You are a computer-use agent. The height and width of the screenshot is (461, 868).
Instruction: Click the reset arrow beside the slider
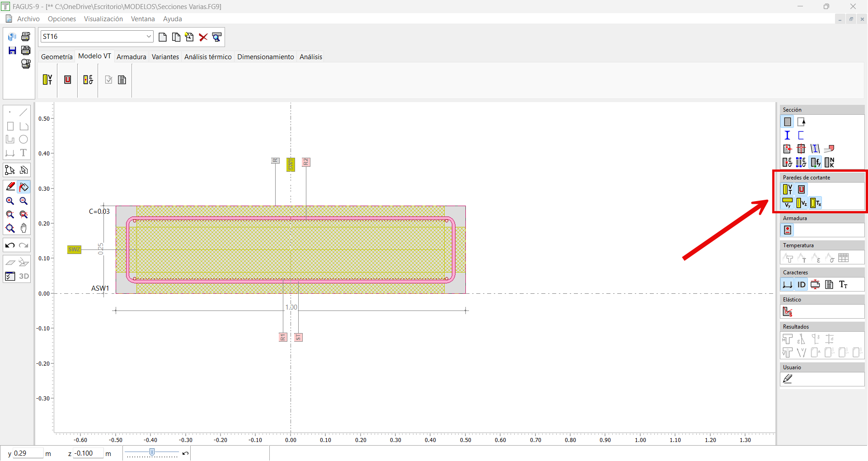[x=185, y=453]
